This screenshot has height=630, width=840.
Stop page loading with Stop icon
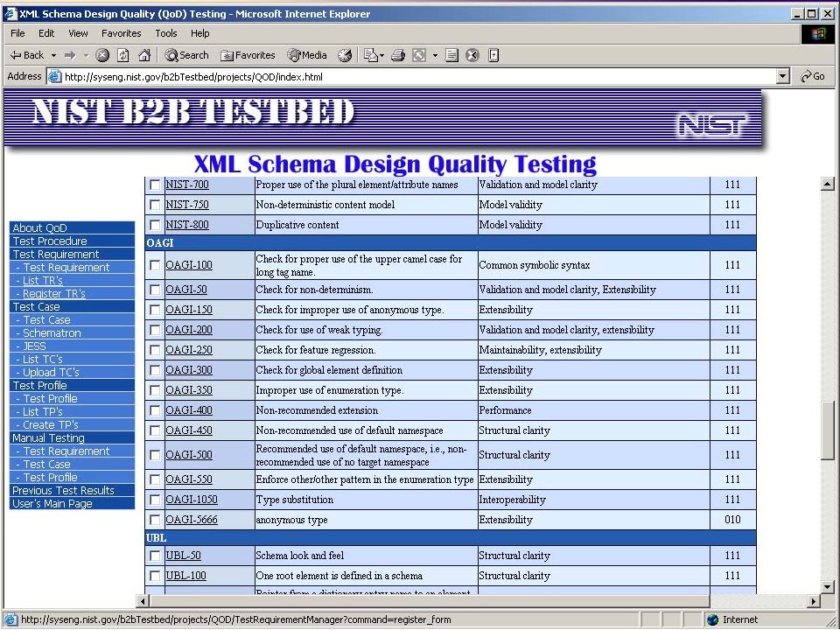pyautogui.click(x=102, y=55)
